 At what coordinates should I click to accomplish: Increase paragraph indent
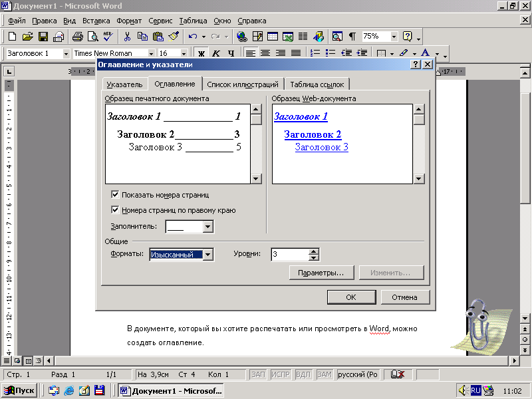pyautogui.click(x=362, y=53)
